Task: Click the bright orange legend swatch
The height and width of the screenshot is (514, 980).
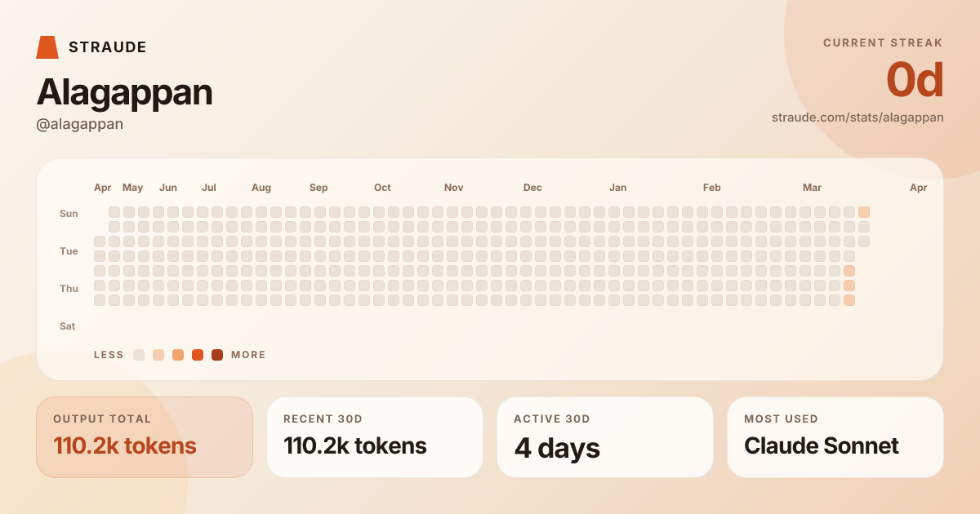Action: click(198, 355)
